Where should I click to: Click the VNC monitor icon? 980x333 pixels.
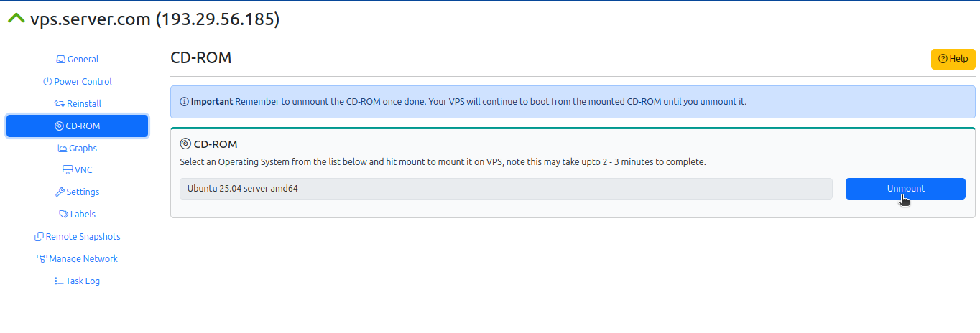point(68,171)
